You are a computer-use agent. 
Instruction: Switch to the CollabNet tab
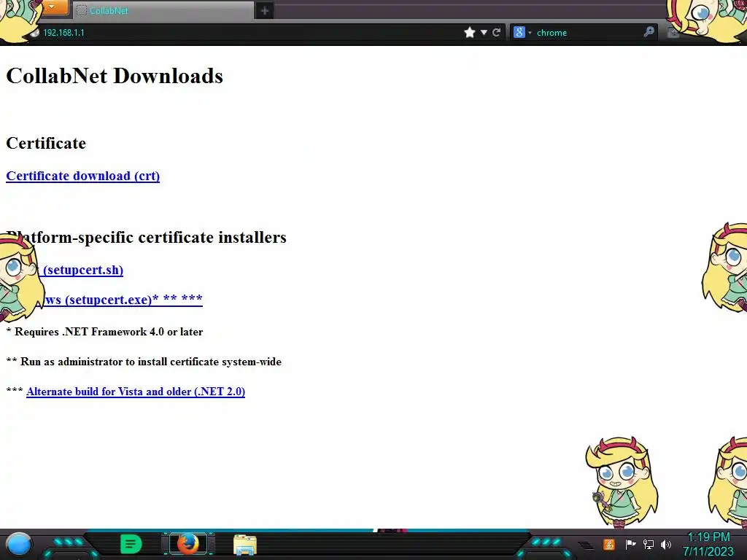[163, 10]
